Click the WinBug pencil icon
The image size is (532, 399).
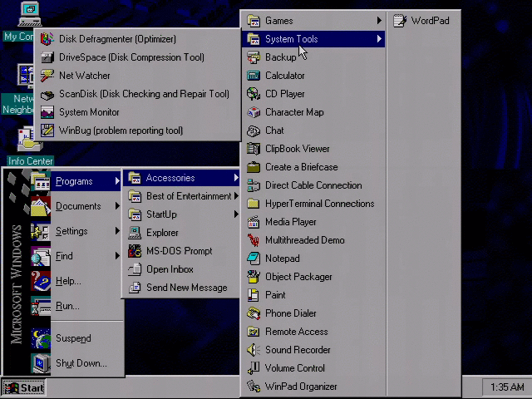47,131
